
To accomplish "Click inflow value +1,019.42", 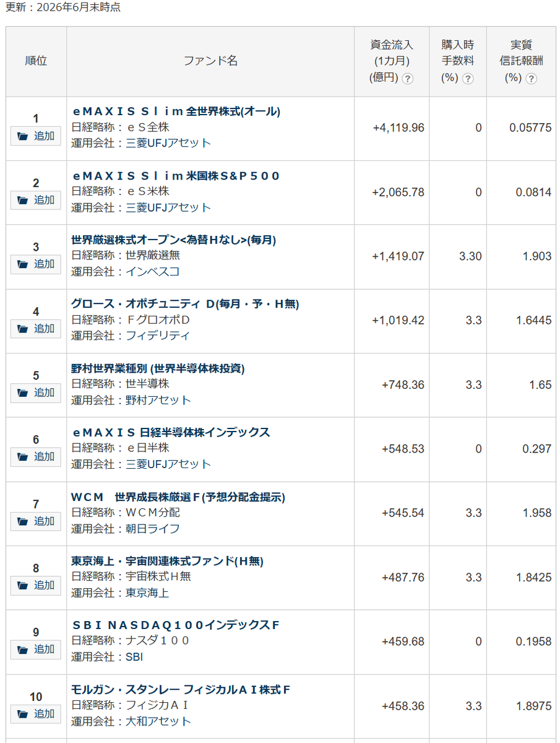I will pyautogui.click(x=398, y=321).
